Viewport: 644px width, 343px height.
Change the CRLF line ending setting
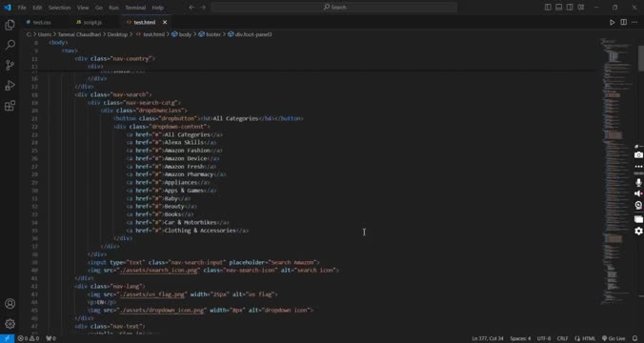pos(563,338)
